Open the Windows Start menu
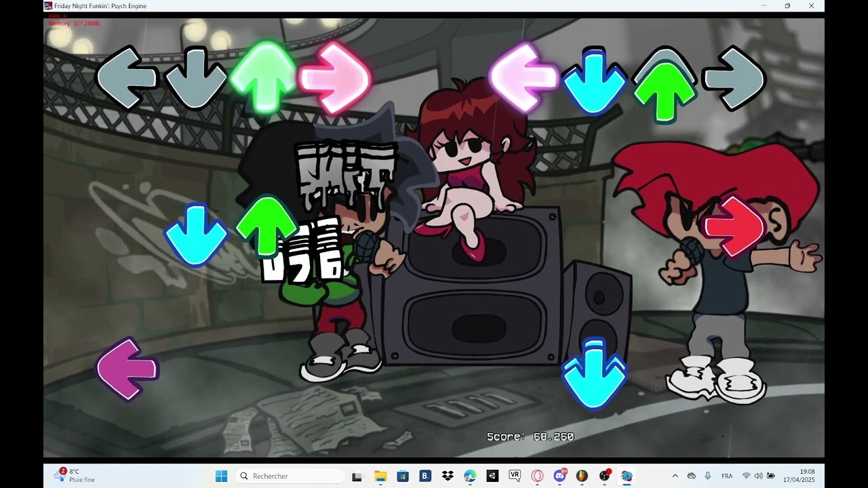The image size is (868, 488). tap(221, 476)
